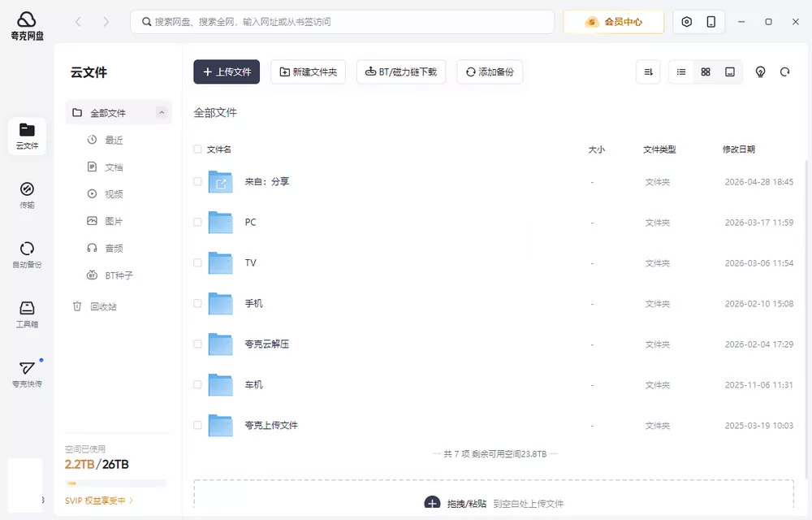The height and width of the screenshot is (520, 812).
Task: Click the 全部文件 breadcrumb heading
Action: 215,112
